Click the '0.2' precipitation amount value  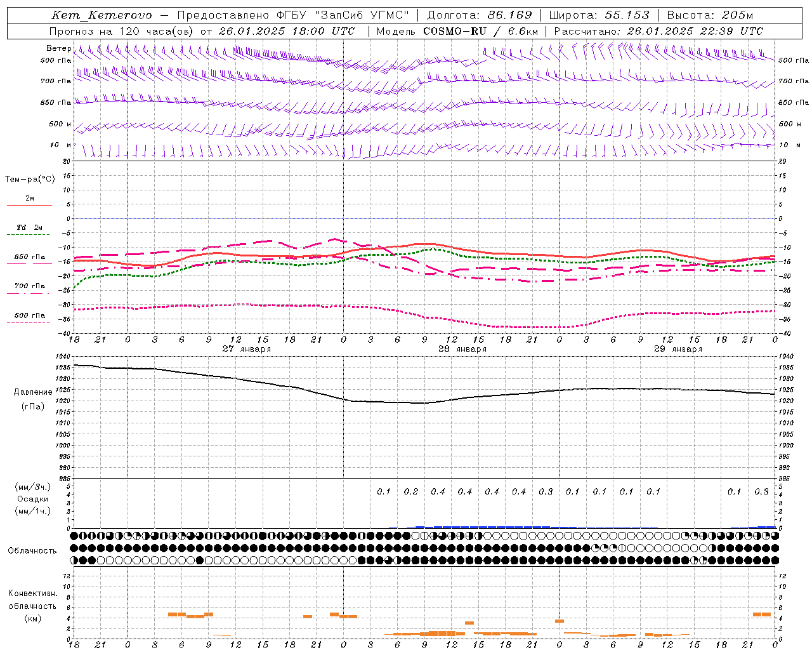pos(411,492)
